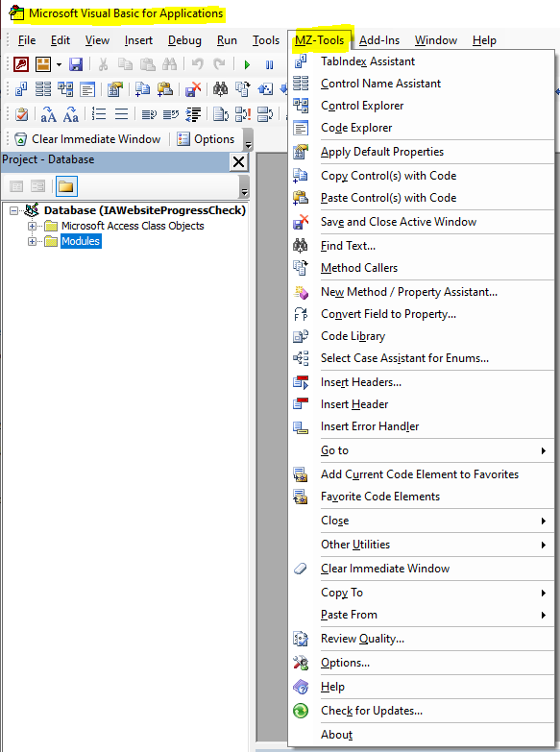Expand the Paste From submenu

tap(422, 615)
